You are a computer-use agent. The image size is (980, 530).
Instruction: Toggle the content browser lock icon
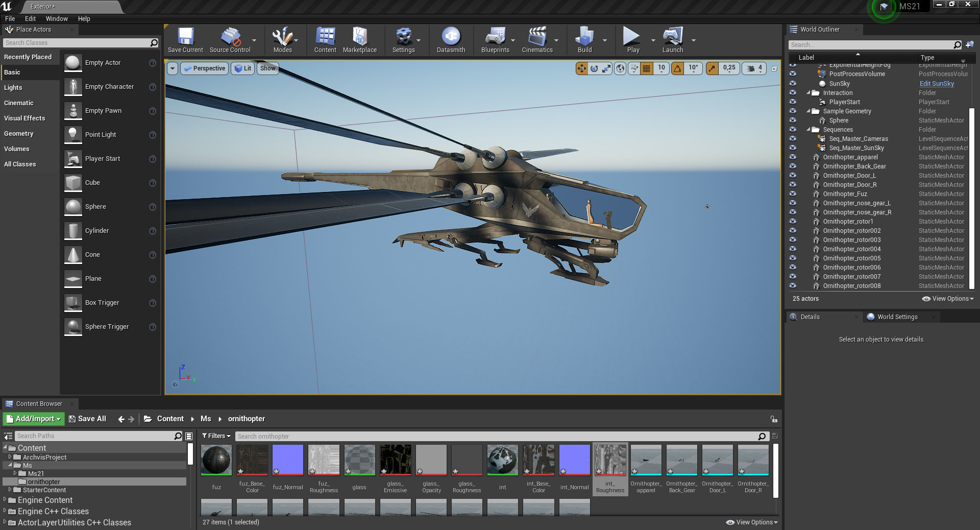pyautogui.click(x=774, y=419)
